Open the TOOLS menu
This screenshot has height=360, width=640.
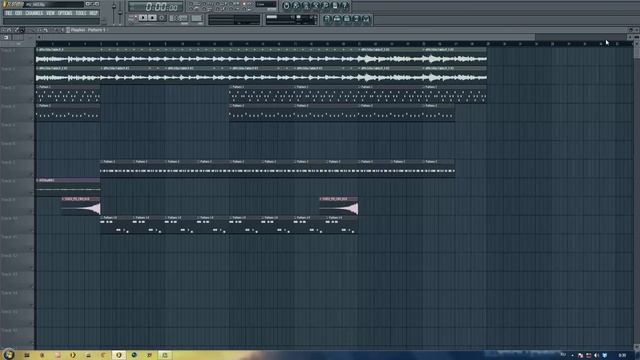click(81, 13)
